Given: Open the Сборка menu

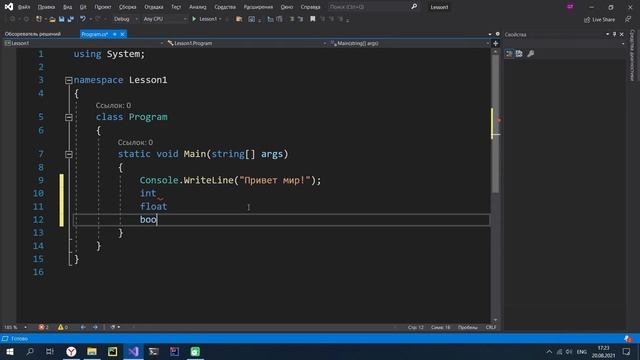Looking at the screenshot, I should pyautogui.click(x=127, y=7).
